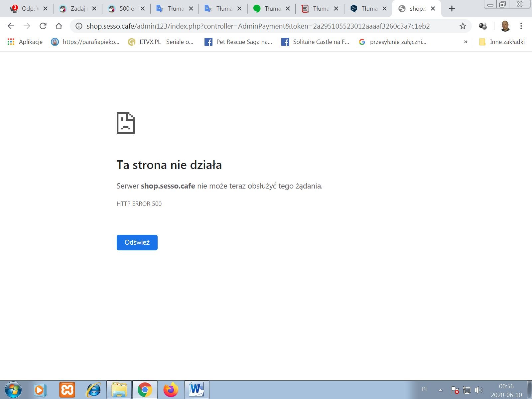Open the Solitaire Castle bookmark

tap(315, 42)
